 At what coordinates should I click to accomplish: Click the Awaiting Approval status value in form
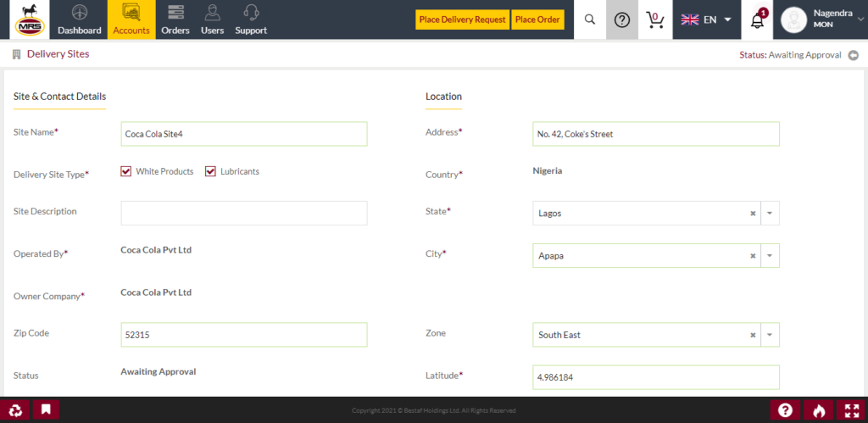click(x=159, y=371)
